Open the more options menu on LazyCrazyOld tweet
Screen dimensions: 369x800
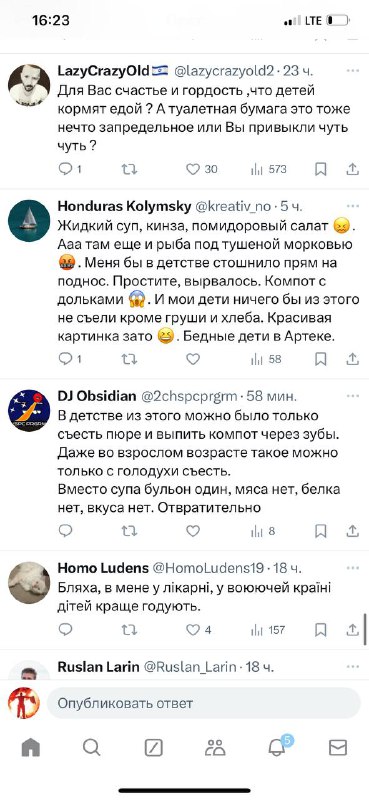(353, 70)
